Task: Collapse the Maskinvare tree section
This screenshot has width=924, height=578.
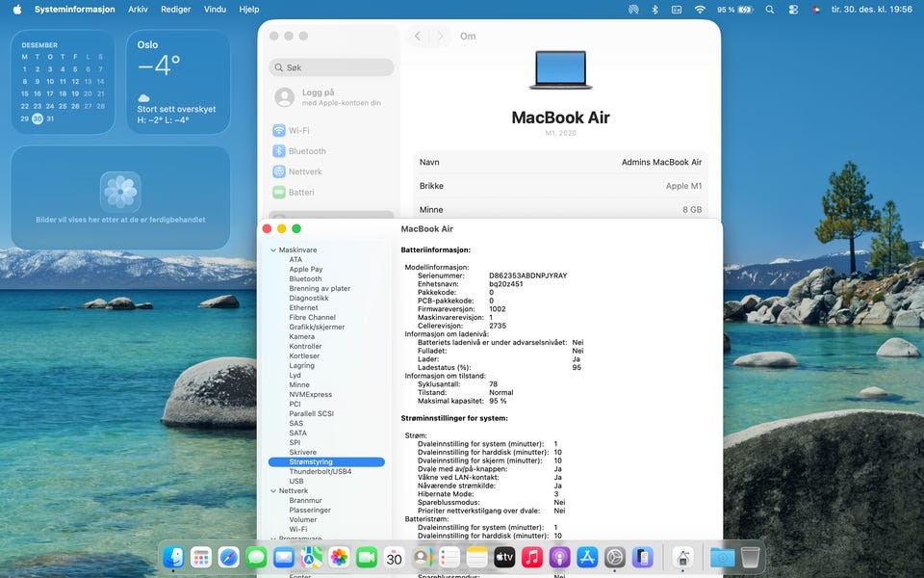Action: (x=273, y=250)
